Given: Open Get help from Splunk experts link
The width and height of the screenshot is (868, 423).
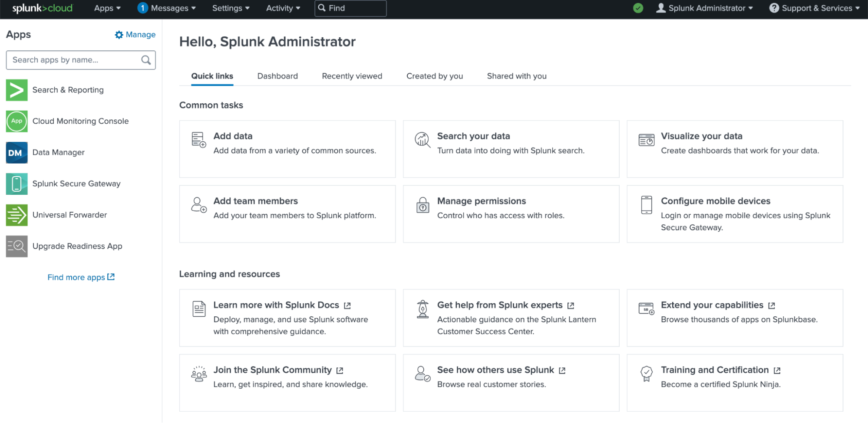Looking at the screenshot, I should click(500, 305).
